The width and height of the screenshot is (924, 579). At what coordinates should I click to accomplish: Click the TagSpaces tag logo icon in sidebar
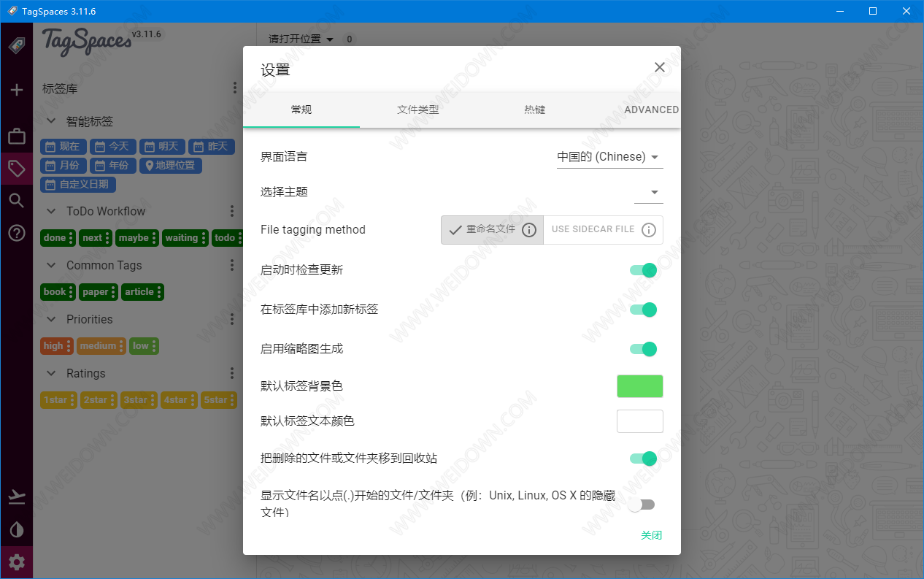16,45
